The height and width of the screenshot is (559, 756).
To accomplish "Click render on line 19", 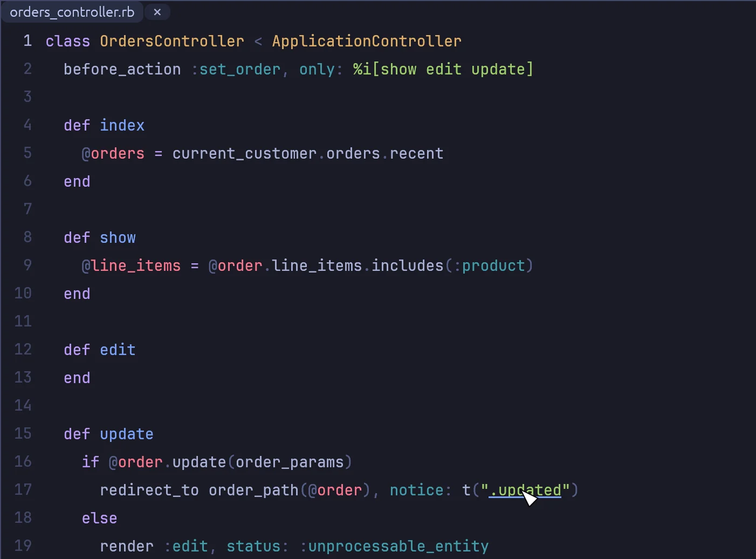I will 127,546.
